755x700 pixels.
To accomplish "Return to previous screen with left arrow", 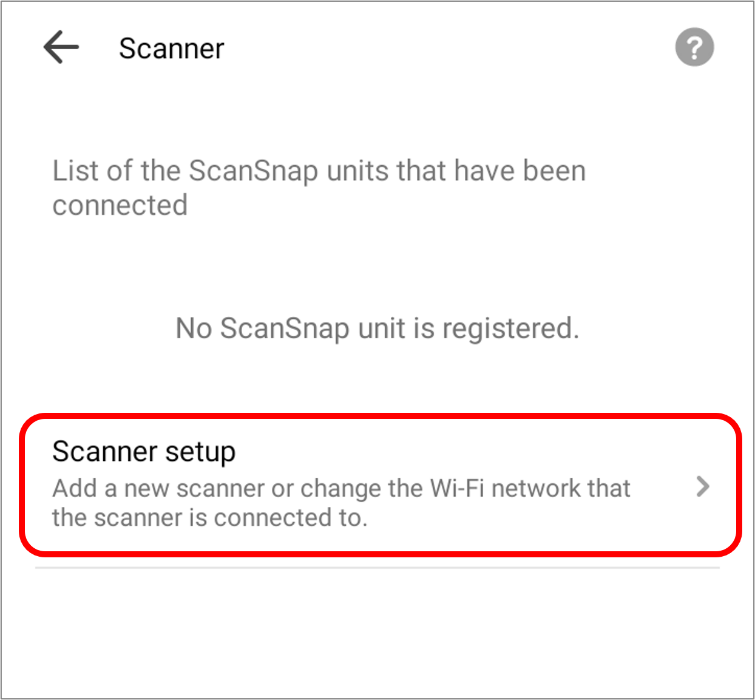I will click(x=61, y=47).
